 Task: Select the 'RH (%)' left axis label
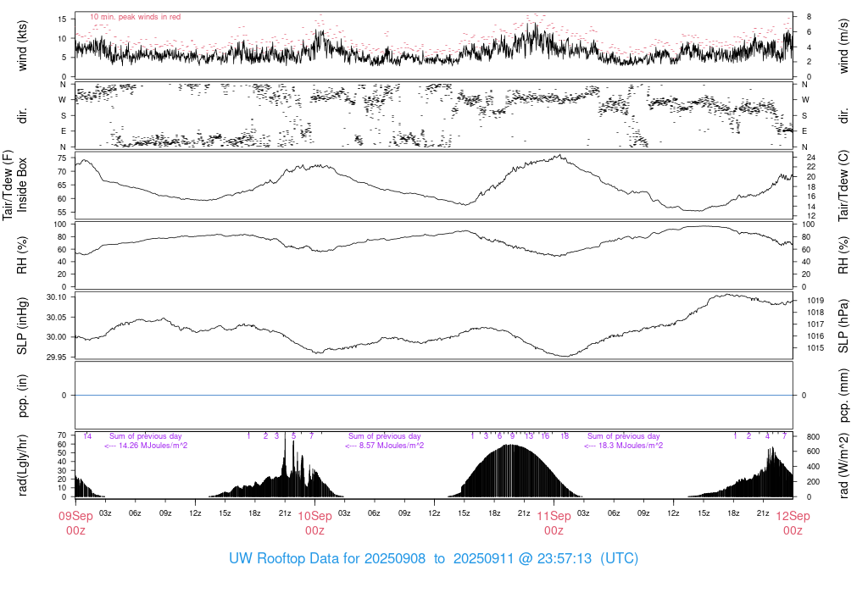pos(22,256)
